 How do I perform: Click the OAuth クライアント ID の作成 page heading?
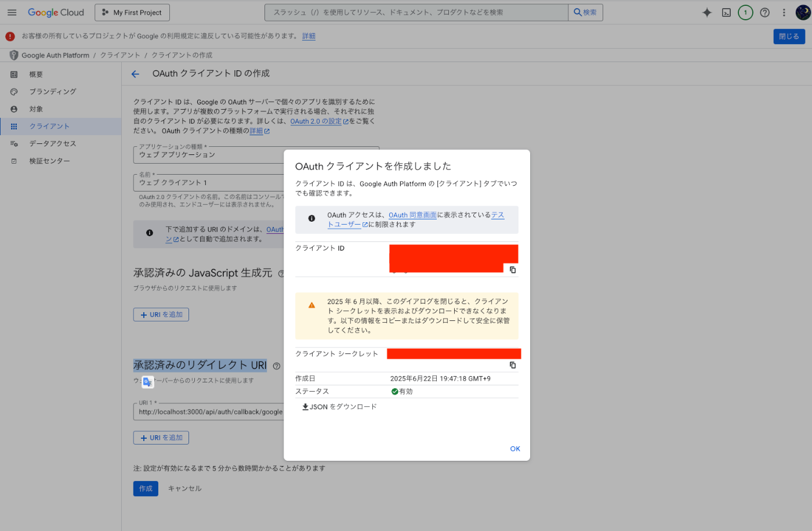211,73
